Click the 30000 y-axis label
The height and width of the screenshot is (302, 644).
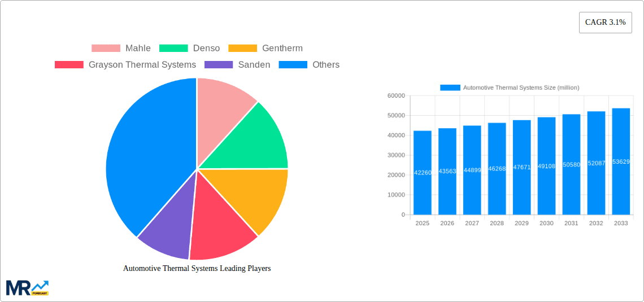[396, 155]
